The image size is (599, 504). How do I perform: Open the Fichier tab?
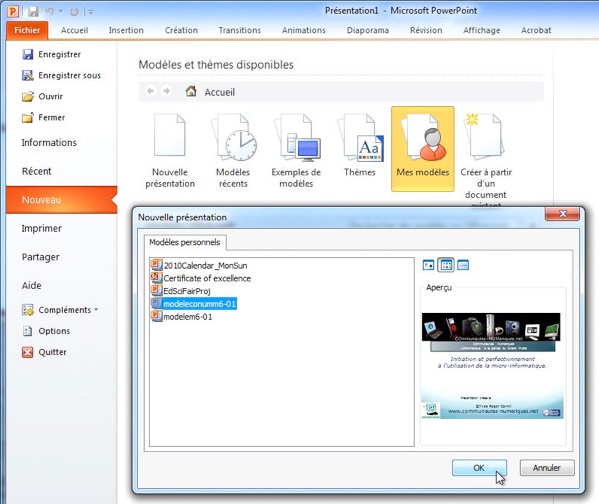27,30
